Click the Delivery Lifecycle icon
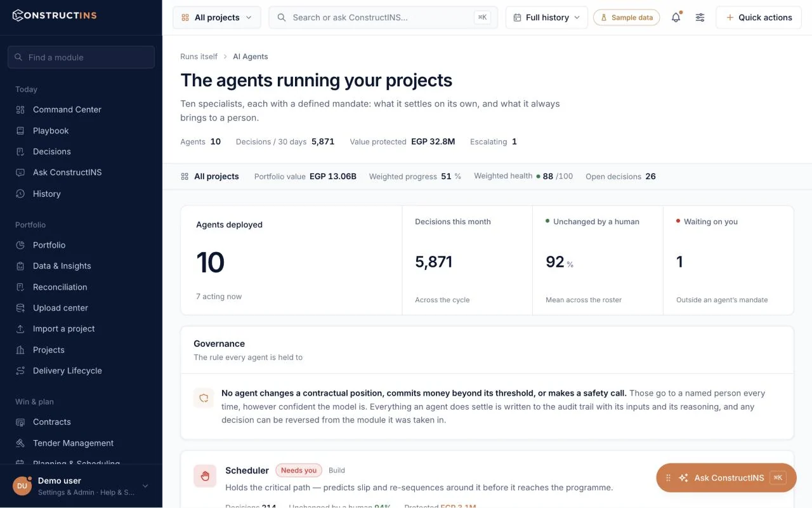Image resolution: width=812 pixels, height=508 pixels. [x=20, y=371]
